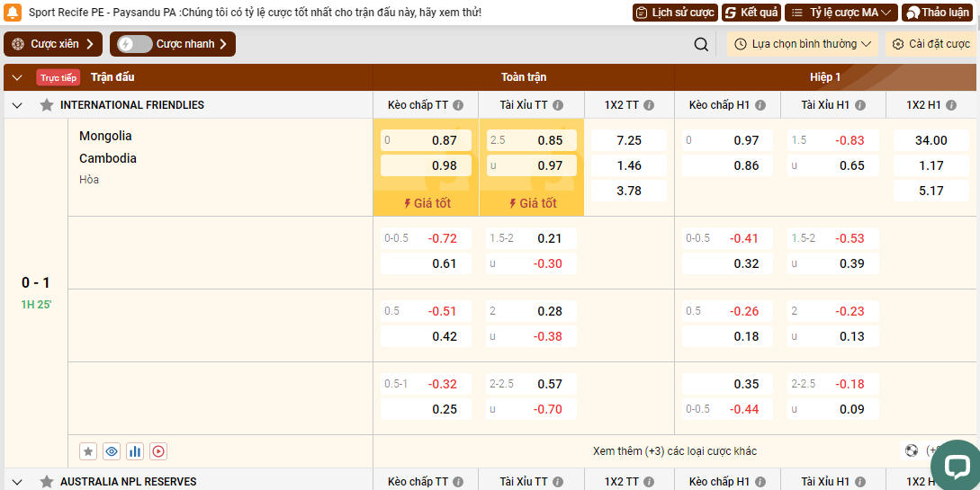Favorite the match with the star below Mongolia odds
Image resolution: width=980 pixels, height=490 pixels.
[x=88, y=451]
